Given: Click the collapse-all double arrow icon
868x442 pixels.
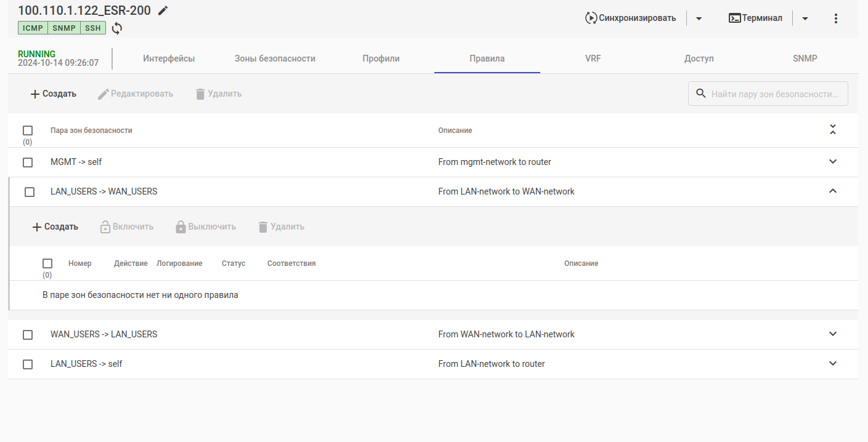Looking at the screenshot, I should pyautogui.click(x=833, y=130).
